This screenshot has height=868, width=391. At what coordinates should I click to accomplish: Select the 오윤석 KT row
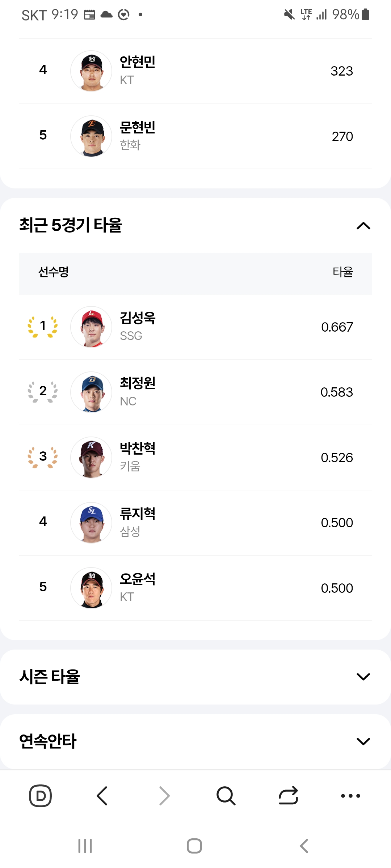[x=195, y=588]
